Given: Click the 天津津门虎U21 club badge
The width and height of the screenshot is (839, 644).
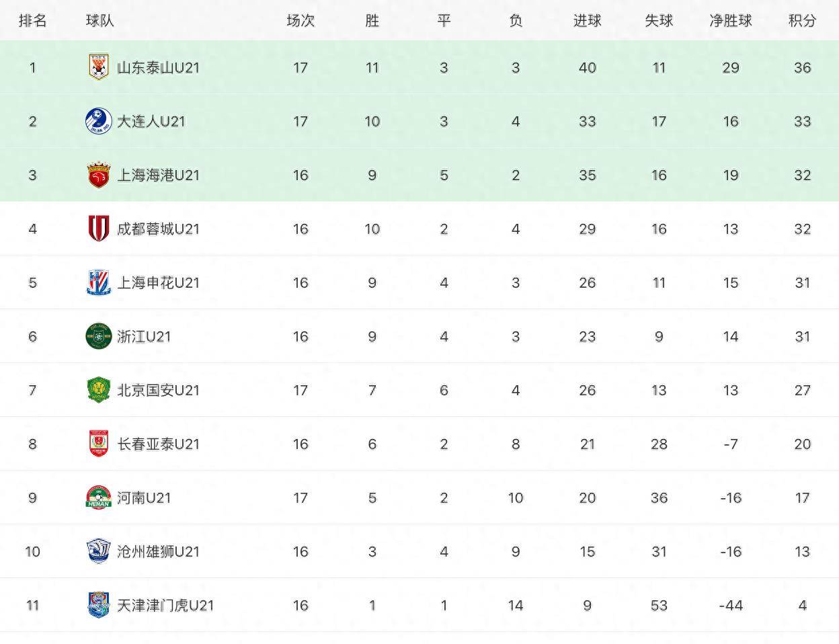Looking at the screenshot, I should click(99, 605).
